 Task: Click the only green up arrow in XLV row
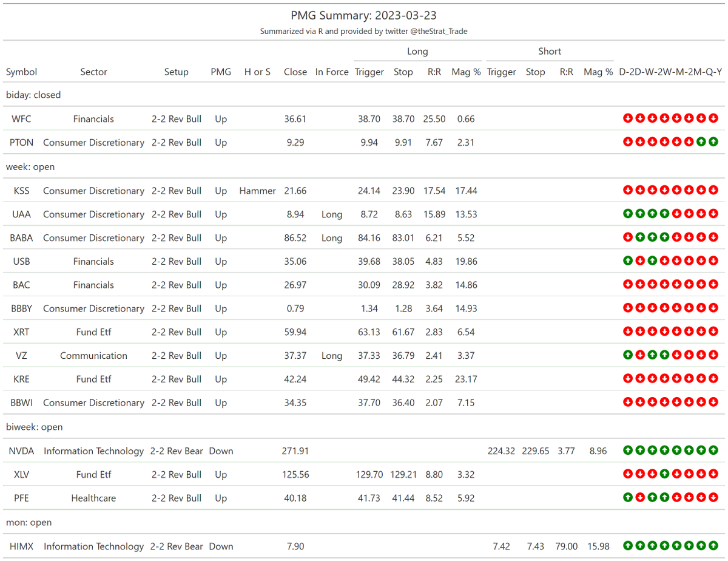(x=664, y=474)
